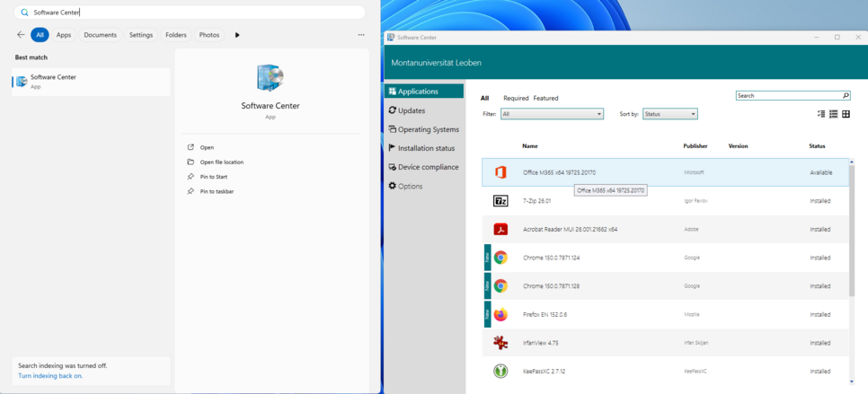Screen dimensions: 868x394
Task: Open Options in the sidebar
Action: [x=423, y=186]
